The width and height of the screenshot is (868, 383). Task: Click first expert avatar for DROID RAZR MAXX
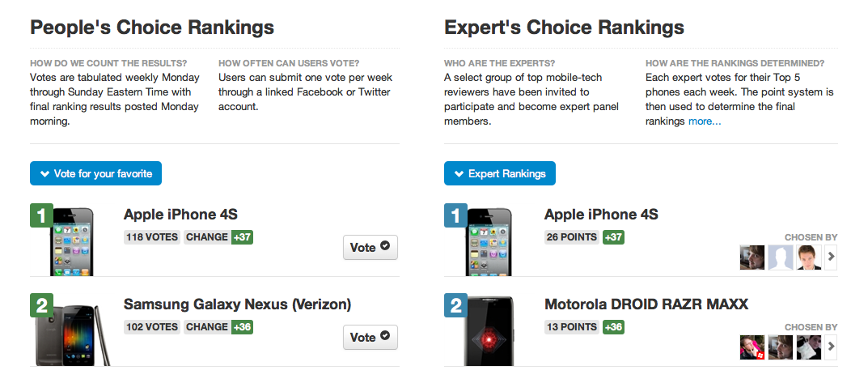tap(752, 347)
